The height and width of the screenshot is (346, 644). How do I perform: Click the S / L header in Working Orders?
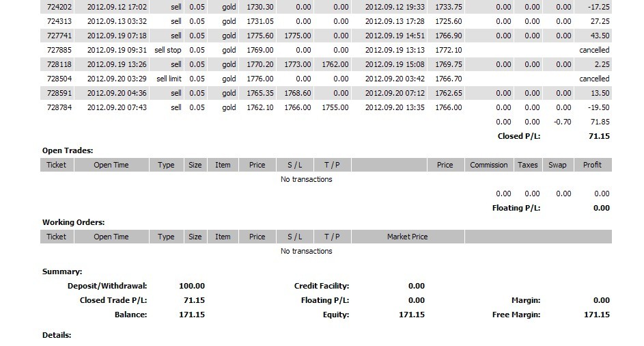pyautogui.click(x=294, y=237)
